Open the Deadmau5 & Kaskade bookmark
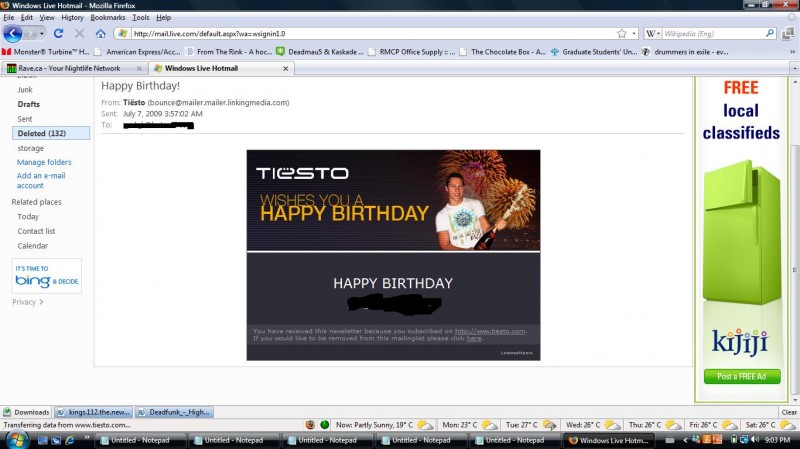The height and width of the screenshot is (449, 800). [320, 52]
